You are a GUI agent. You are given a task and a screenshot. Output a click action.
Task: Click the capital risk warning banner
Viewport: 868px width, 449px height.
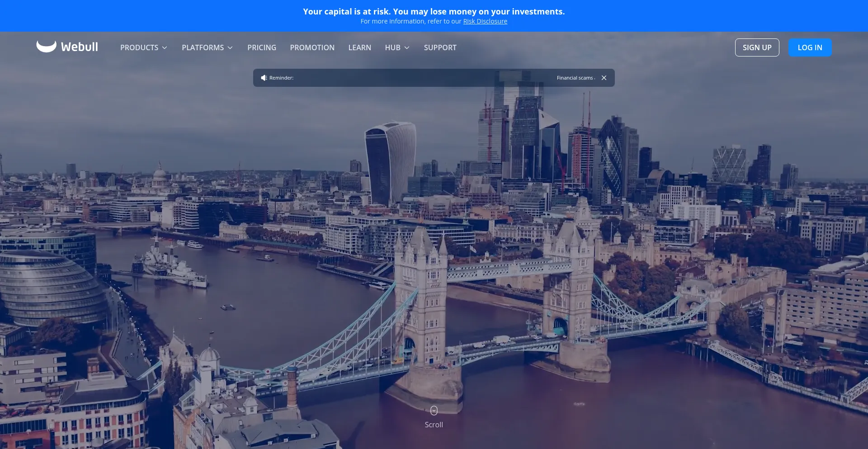pos(434,11)
